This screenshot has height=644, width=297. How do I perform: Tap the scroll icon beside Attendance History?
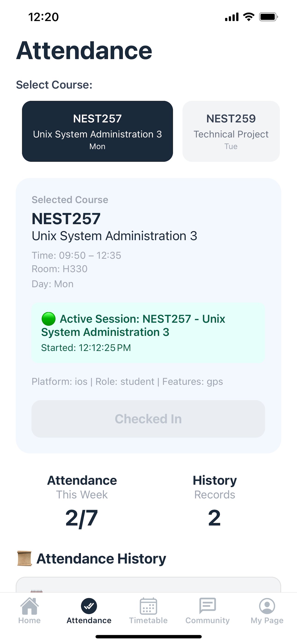click(x=24, y=559)
